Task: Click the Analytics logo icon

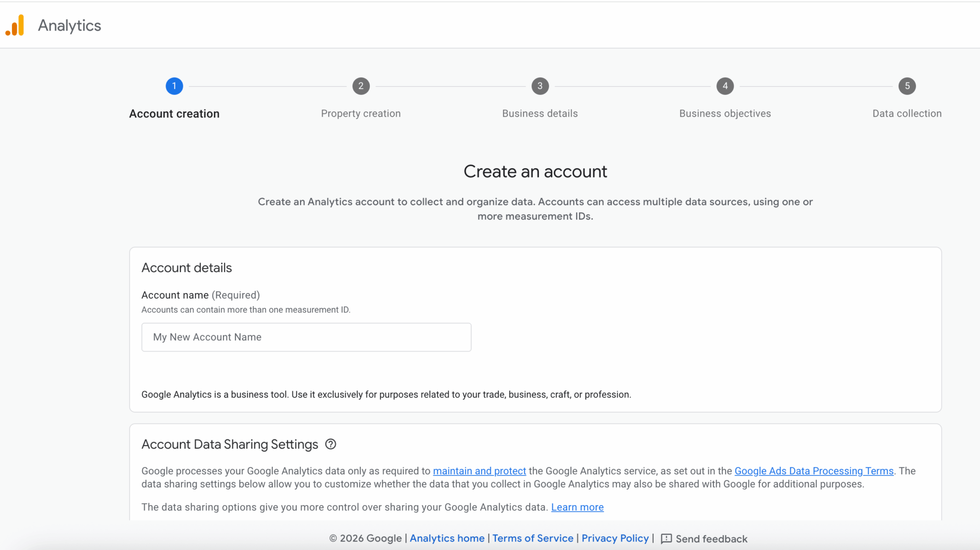Action: click(15, 25)
